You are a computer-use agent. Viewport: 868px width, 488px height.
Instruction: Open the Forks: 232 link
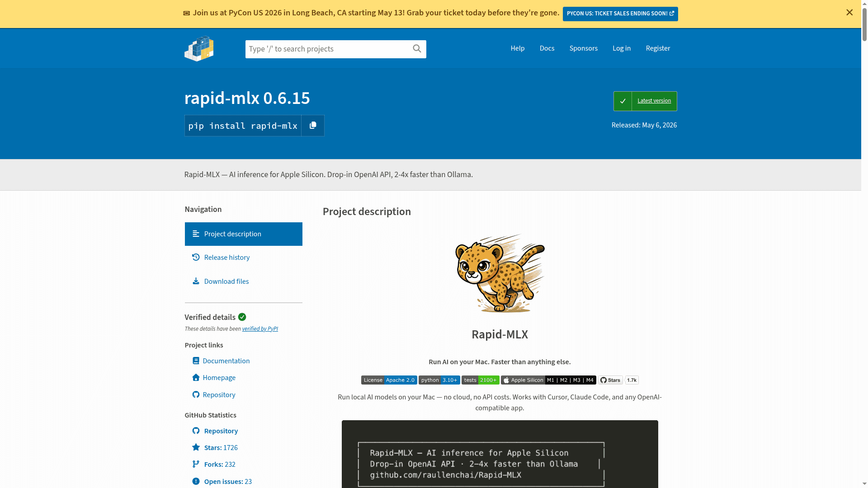coord(220,464)
